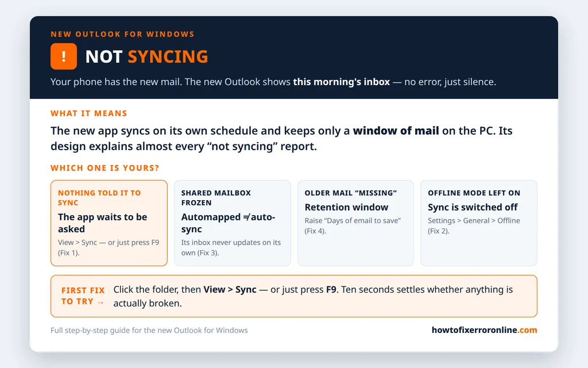
Task: Click the 'WHICH ONE IS YOURS?' heading
Action: 105,168
